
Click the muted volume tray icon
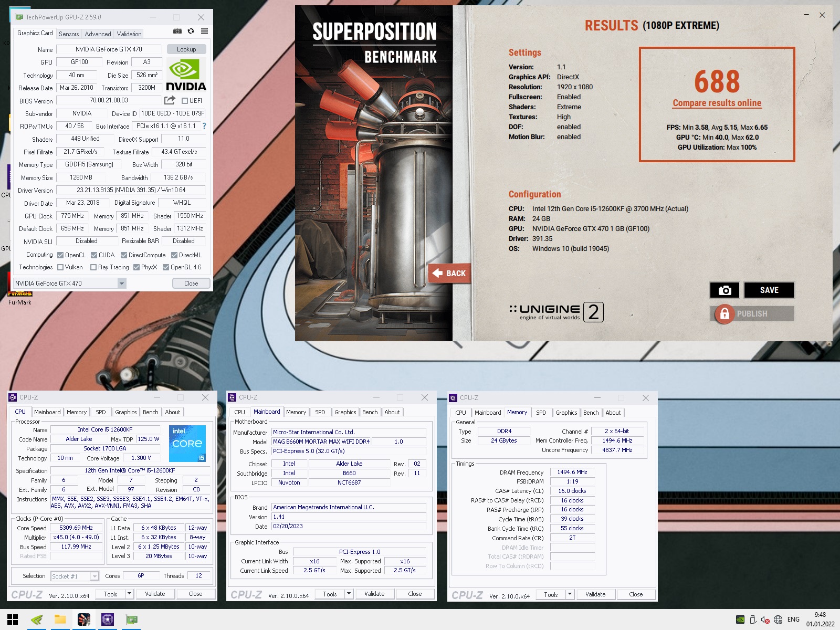765,619
